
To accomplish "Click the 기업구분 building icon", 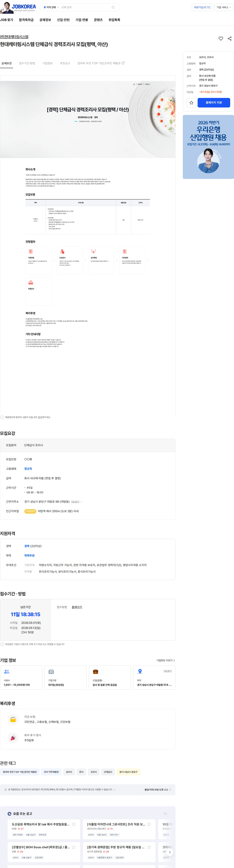I will click(x=51, y=672).
